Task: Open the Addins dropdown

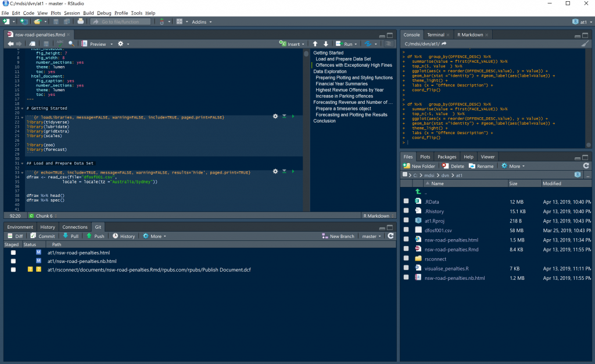Action: point(202,22)
